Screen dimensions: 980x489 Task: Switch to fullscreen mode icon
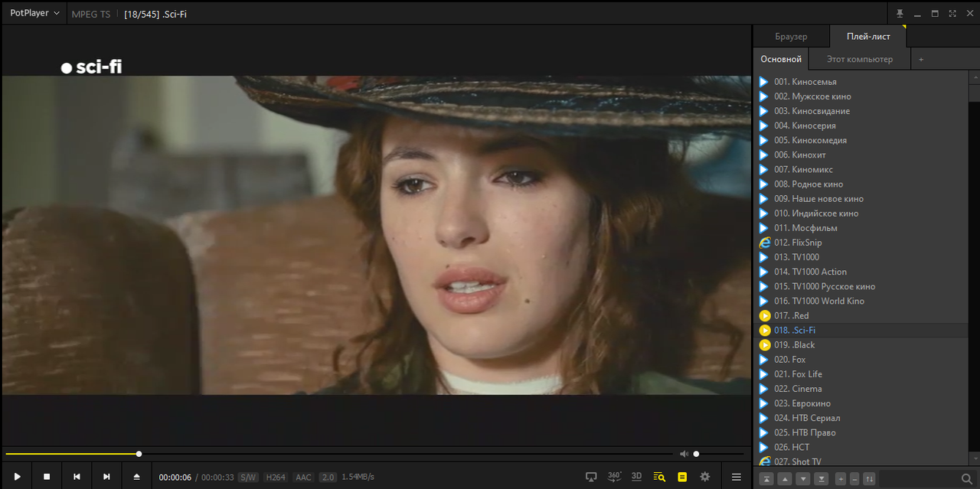pyautogui.click(x=952, y=14)
